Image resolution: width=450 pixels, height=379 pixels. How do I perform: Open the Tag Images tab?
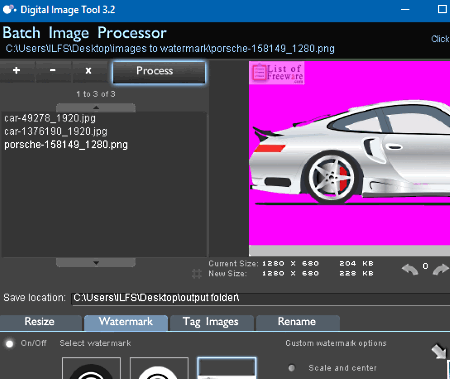[211, 322]
